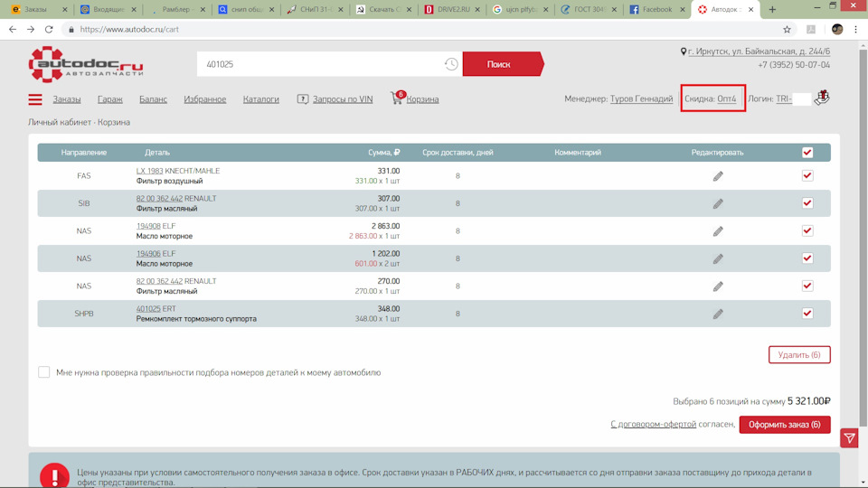Image resolution: width=868 pixels, height=488 pixels.
Task: Edit the SIB oil filter row
Action: [718, 203]
